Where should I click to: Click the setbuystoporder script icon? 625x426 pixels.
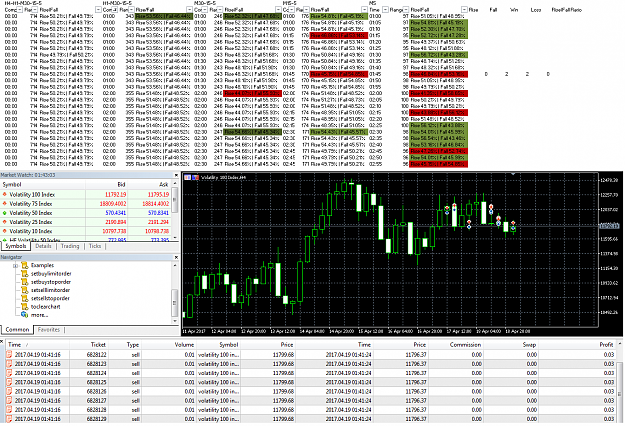pyautogui.click(x=25, y=282)
